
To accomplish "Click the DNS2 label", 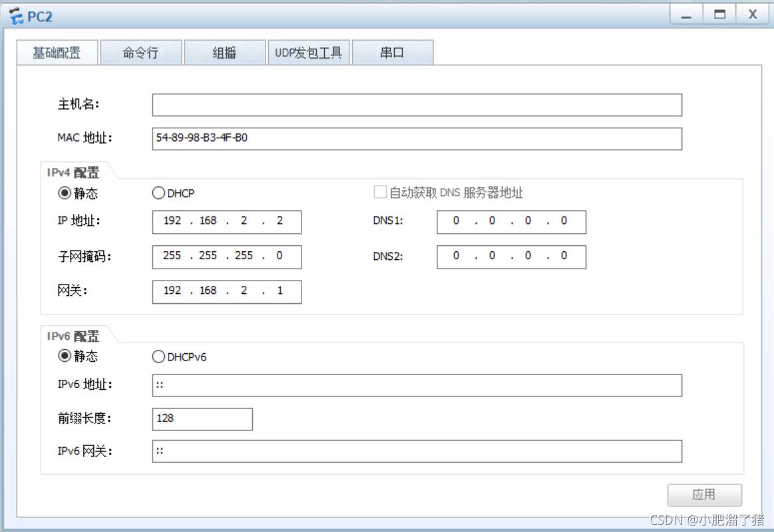I will pos(388,257).
